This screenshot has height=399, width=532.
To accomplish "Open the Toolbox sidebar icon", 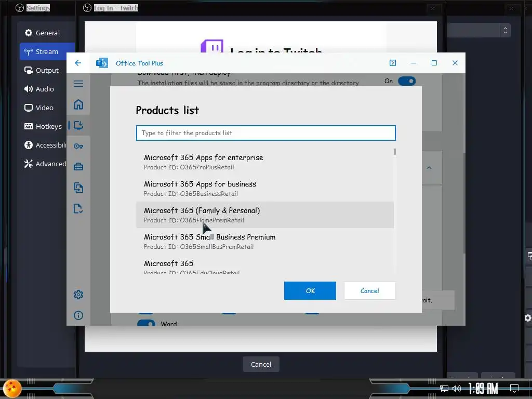I will coord(78,167).
